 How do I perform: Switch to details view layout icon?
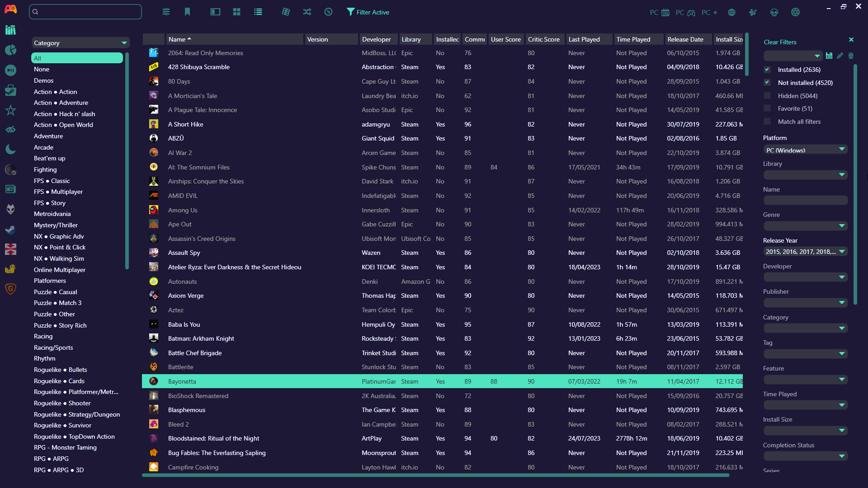(x=215, y=12)
